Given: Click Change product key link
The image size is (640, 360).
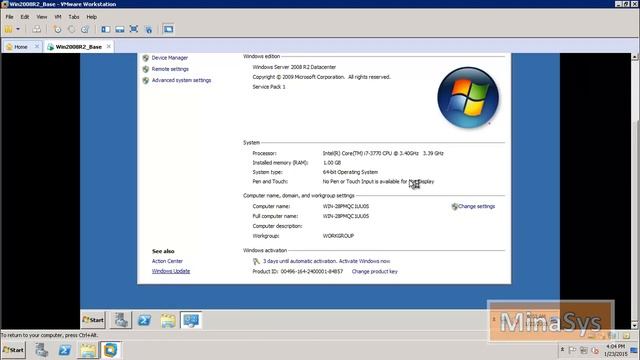Looking at the screenshot, I should (375, 271).
